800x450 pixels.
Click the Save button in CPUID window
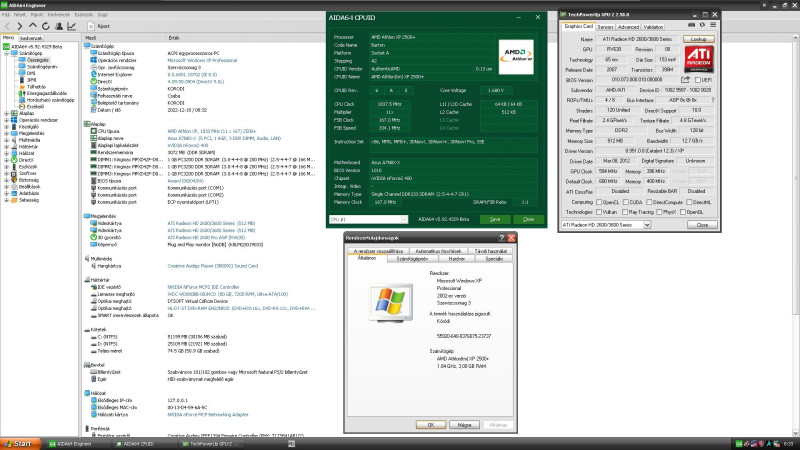coord(495,219)
